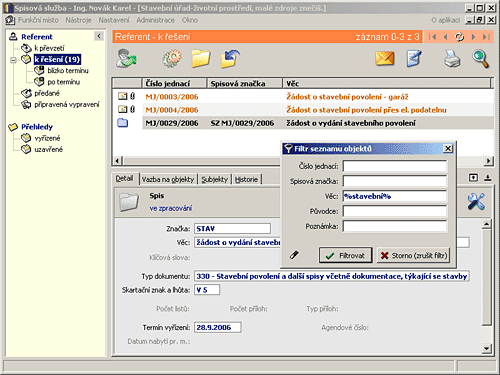Click Storno (zrušit filtr) button
This screenshot has height=375, width=500.
[x=413, y=255]
